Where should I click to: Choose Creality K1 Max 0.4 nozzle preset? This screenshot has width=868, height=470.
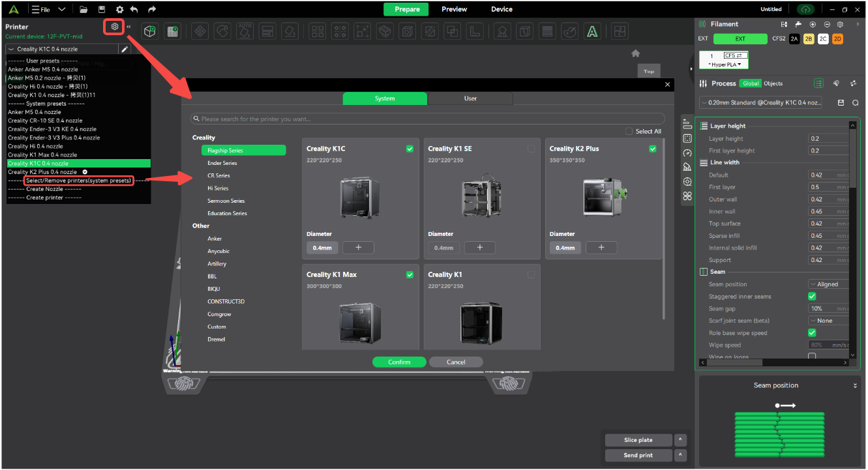(42, 155)
